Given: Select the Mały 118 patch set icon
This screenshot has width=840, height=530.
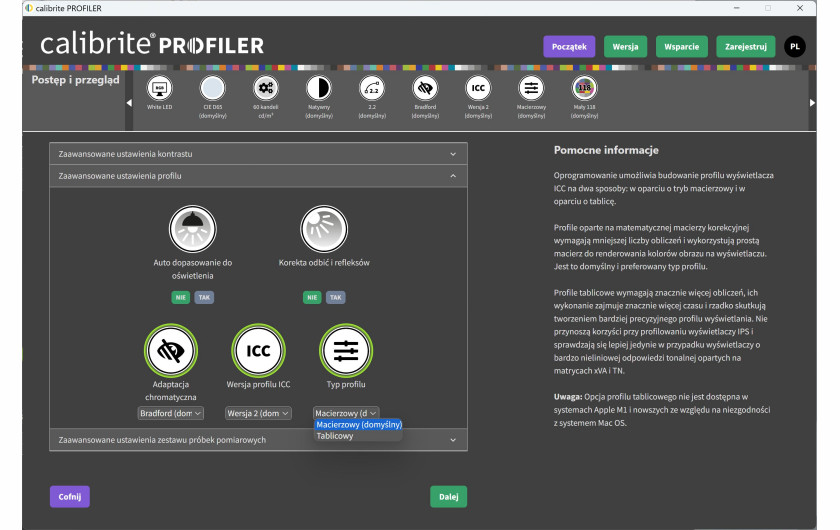Looking at the screenshot, I should pyautogui.click(x=584, y=88).
